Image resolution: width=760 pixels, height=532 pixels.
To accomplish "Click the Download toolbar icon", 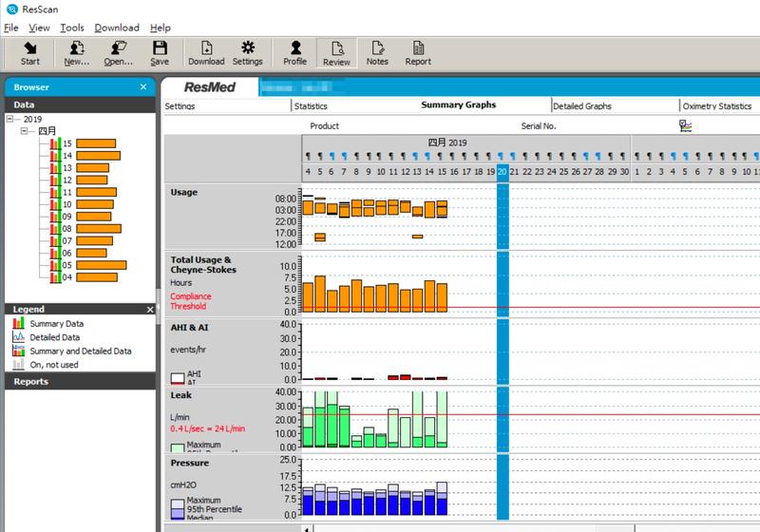I will point(206,53).
